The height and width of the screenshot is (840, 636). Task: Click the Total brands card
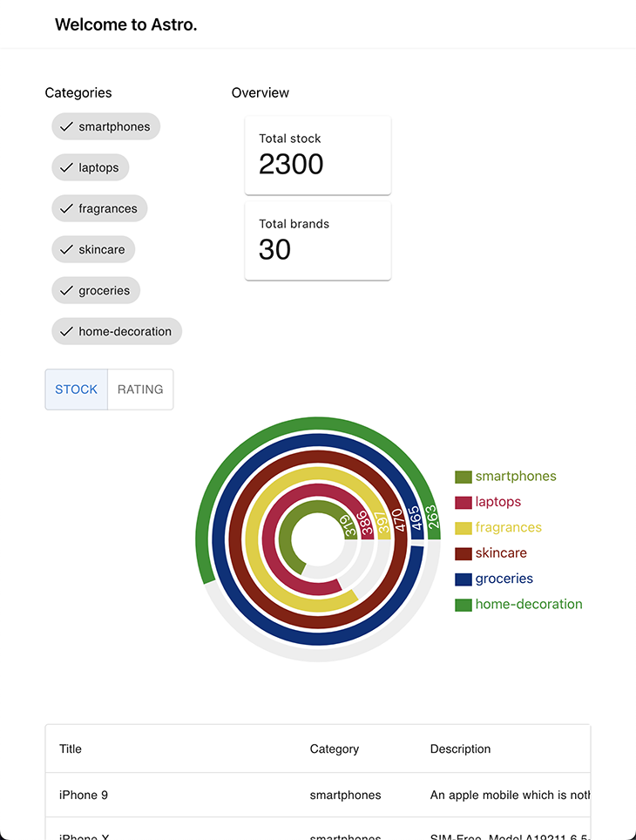coord(318,240)
